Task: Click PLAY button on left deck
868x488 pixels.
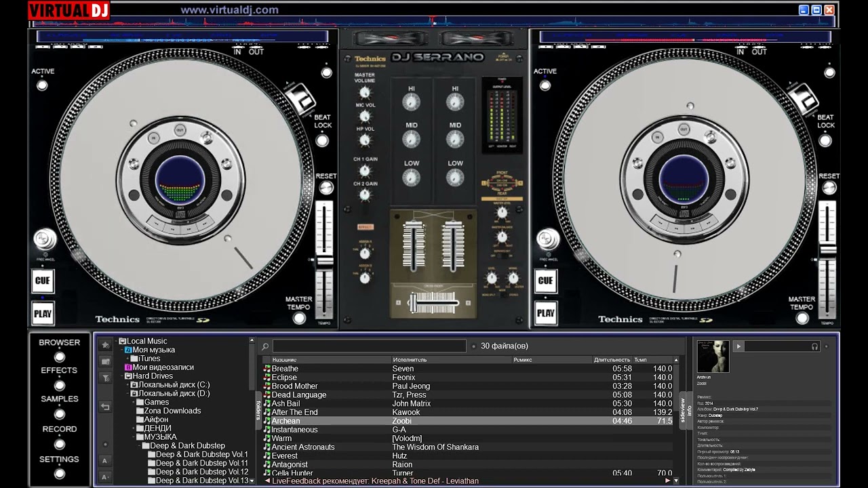Action: pos(43,313)
